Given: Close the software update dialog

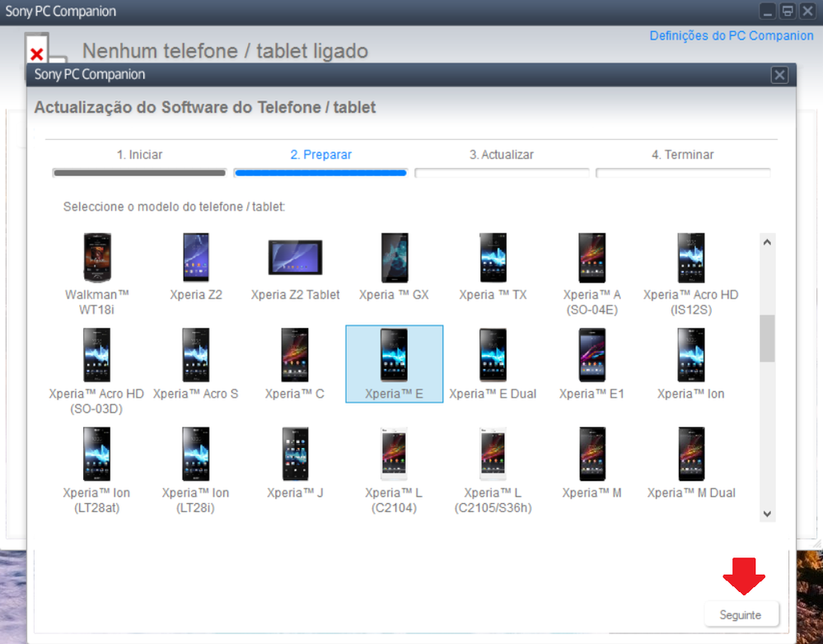Looking at the screenshot, I should (x=779, y=75).
